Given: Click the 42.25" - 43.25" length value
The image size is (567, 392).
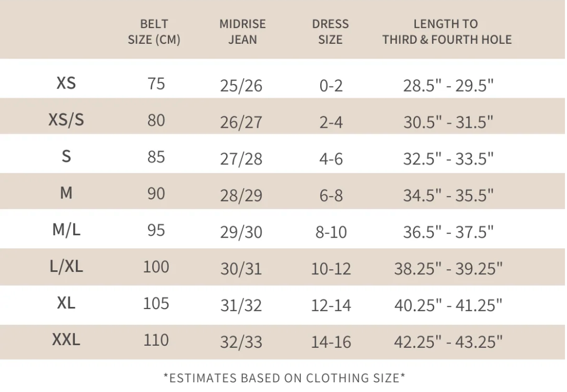Looking at the screenshot, I should click(448, 342).
